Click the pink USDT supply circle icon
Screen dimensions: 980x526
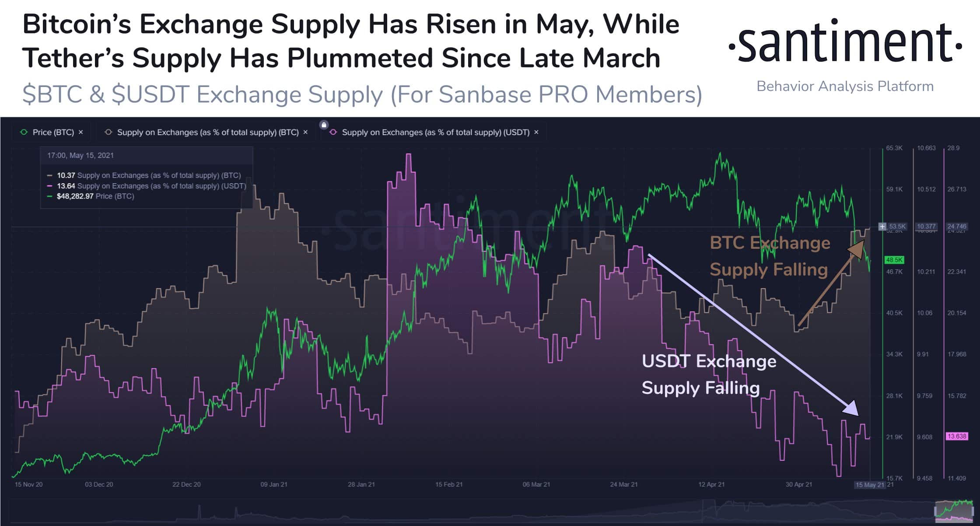point(333,132)
